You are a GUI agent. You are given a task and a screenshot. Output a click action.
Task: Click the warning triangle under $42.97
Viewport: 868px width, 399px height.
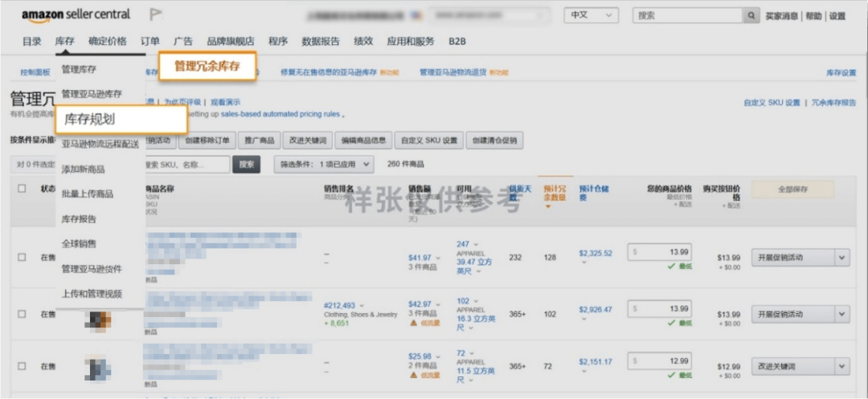[x=413, y=323]
